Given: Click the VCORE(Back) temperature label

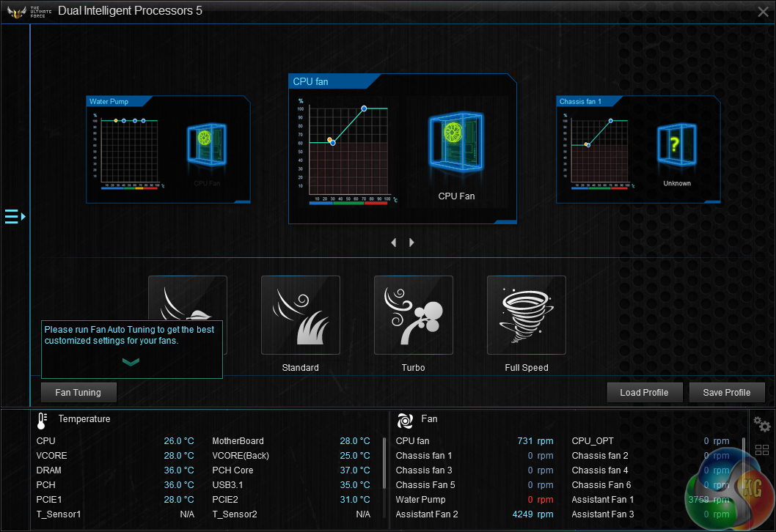Looking at the screenshot, I should coord(241,456).
